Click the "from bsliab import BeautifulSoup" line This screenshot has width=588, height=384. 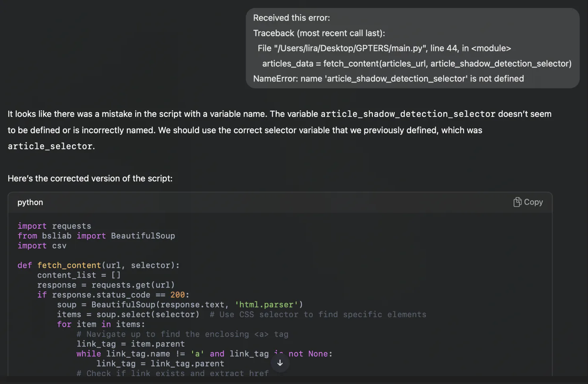96,236
